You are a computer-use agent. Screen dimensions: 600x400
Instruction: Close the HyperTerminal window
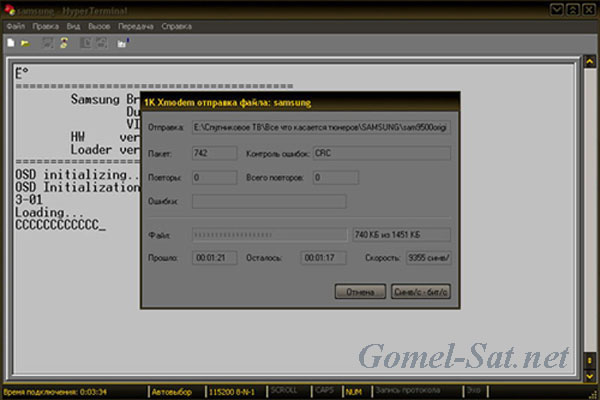coord(589,9)
